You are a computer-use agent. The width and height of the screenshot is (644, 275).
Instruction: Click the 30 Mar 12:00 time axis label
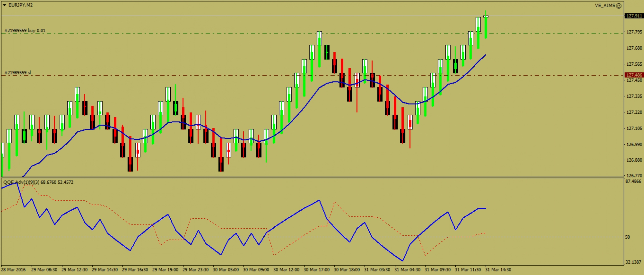286,270
